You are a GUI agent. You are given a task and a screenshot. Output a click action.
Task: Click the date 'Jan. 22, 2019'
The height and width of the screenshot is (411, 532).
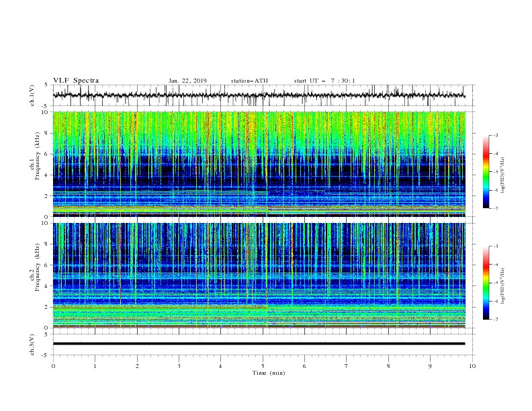pyautogui.click(x=187, y=81)
